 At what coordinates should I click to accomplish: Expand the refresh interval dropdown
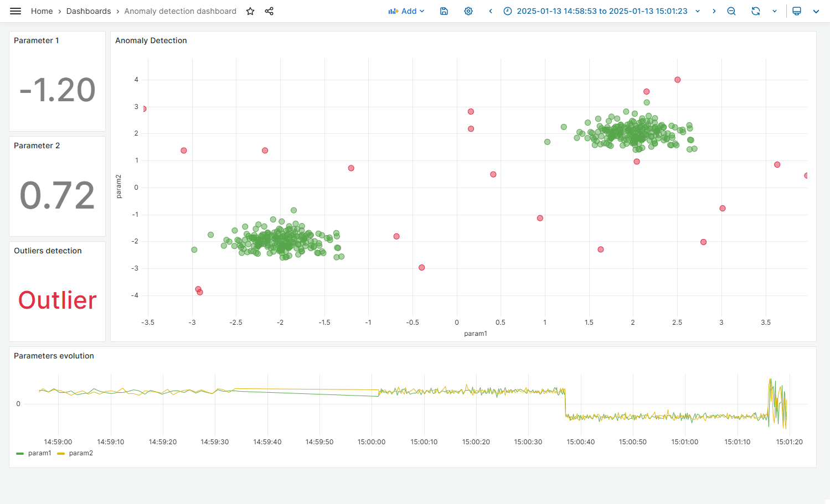point(775,11)
